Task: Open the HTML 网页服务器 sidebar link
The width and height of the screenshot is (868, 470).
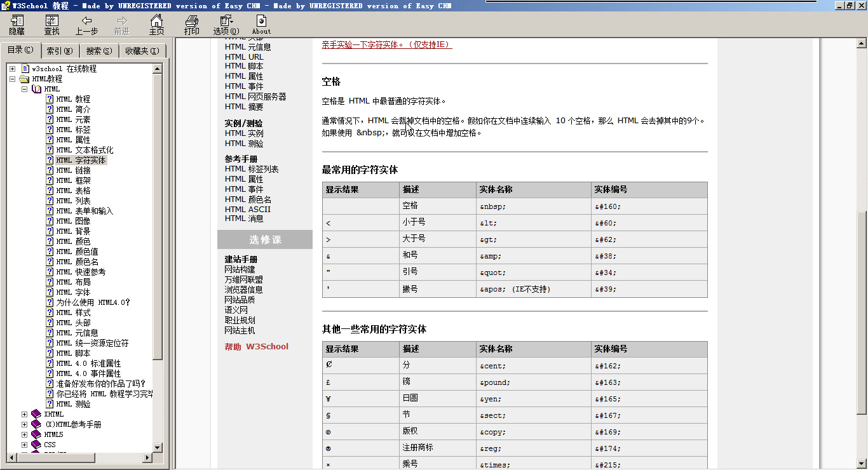Action: (255, 97)
